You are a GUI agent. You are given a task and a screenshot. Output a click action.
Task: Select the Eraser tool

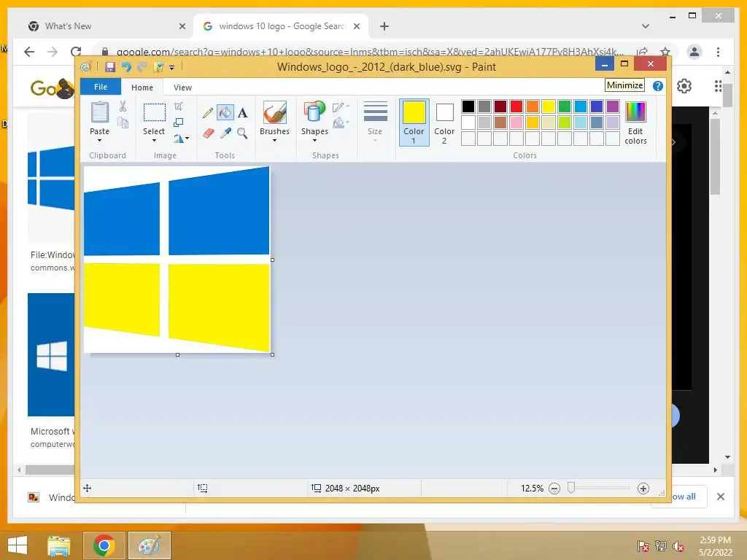coord(208,133)
